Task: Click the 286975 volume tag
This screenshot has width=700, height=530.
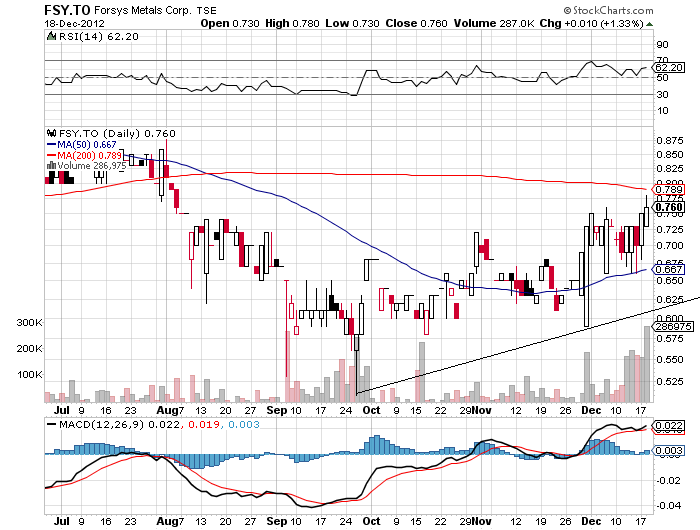Action: click(x=673, y=327)
